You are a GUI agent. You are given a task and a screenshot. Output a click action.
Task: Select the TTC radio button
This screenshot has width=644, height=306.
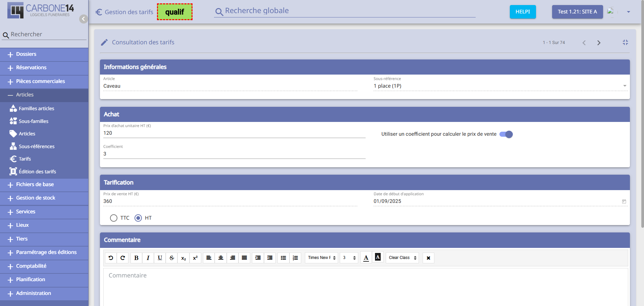114,218
